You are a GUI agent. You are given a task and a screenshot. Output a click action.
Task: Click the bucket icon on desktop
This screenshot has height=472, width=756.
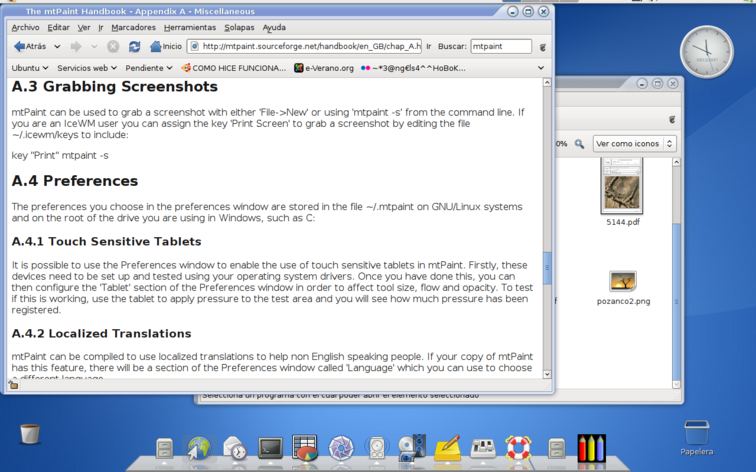tap(30, 434)
